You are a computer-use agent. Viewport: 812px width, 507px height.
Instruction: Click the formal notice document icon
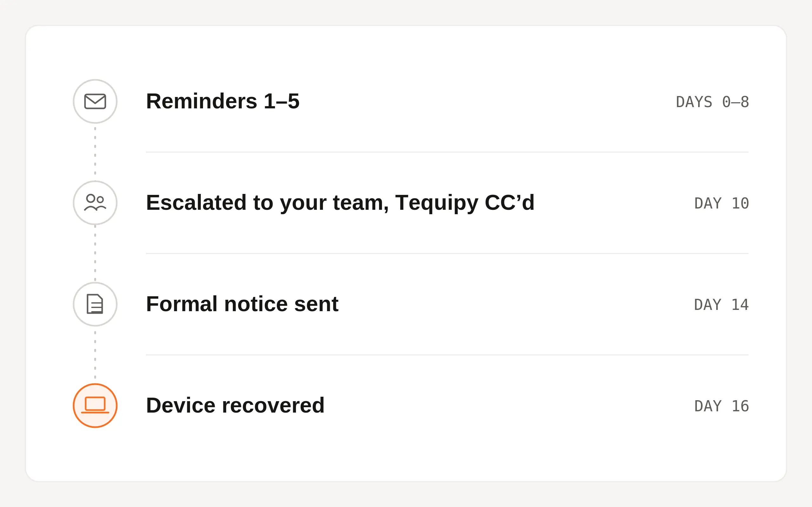(95, 304)
